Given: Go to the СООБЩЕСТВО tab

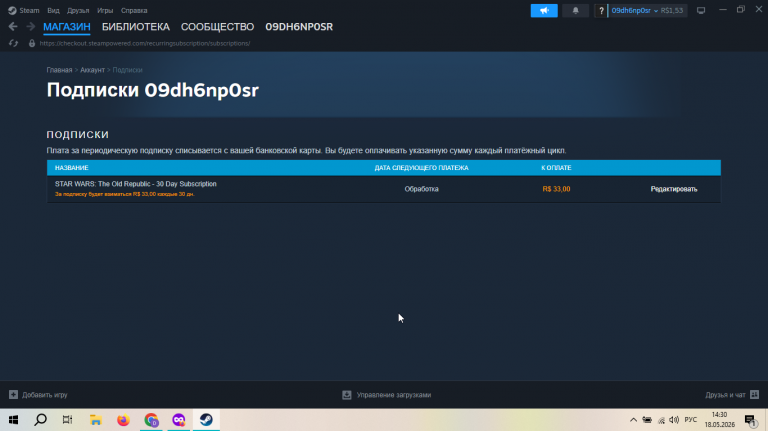Looking at the screenshot, I should 217,27.
